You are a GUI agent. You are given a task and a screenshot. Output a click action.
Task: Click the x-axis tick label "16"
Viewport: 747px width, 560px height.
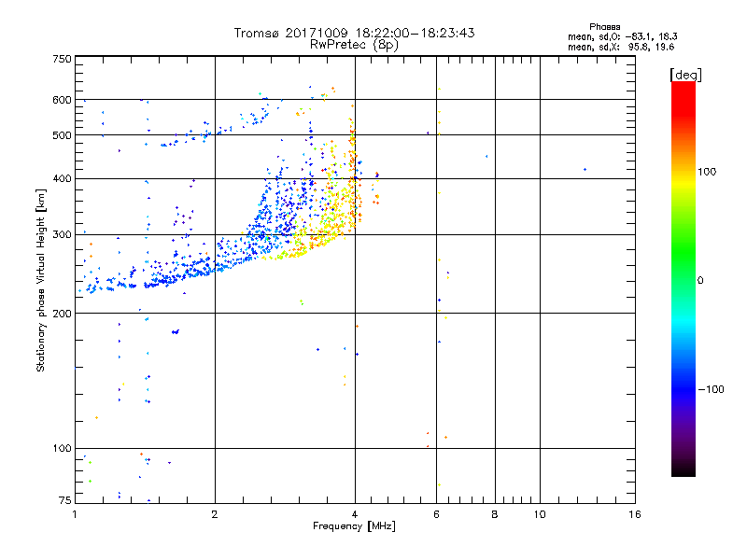635,514
